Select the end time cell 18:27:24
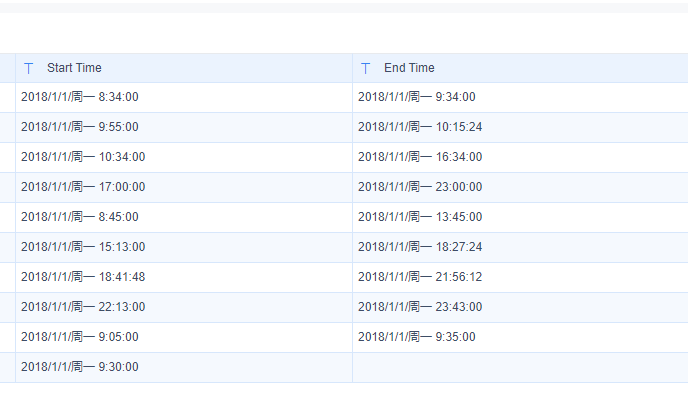Image resolution: width=688 pixels, height=401 pixels. [x=420, y=247]
